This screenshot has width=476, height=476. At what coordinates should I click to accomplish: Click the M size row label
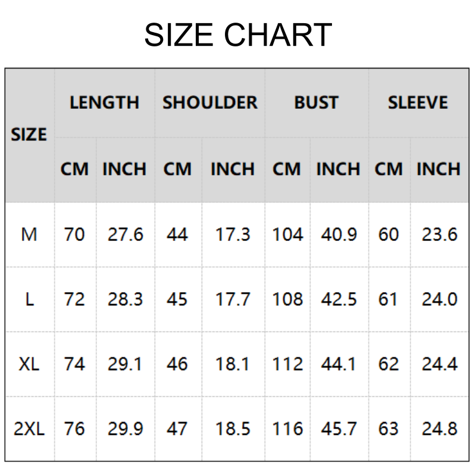[x=29, y=234]
